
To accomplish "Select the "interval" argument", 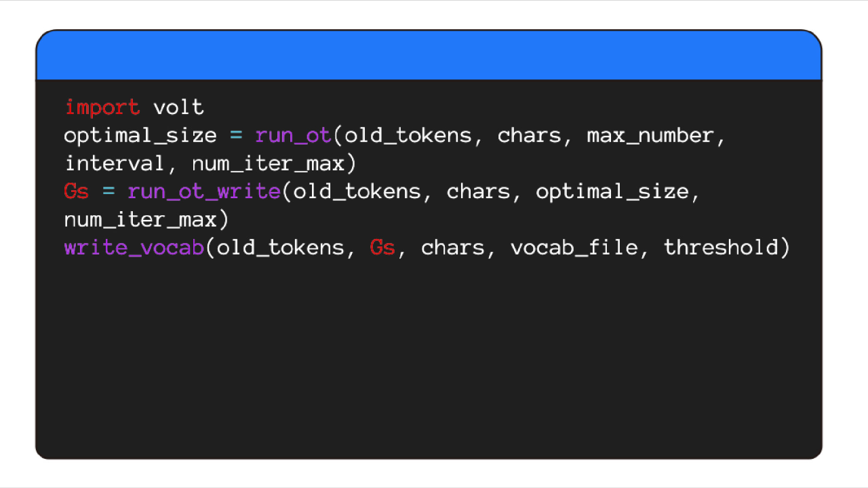I will coord(115,164).
